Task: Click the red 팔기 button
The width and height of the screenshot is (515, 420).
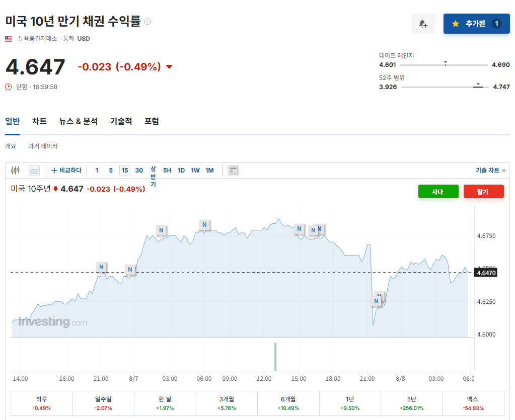Action: click(483, 192)
